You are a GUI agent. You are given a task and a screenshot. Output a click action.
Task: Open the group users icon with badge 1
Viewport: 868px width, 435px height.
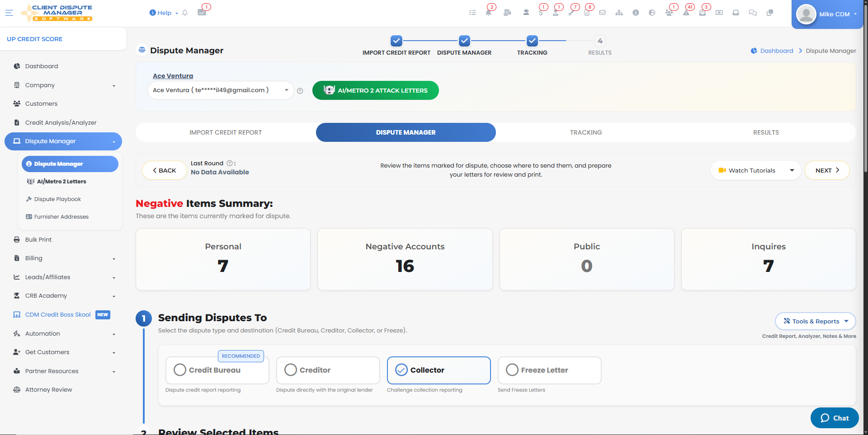pos(669,13)
